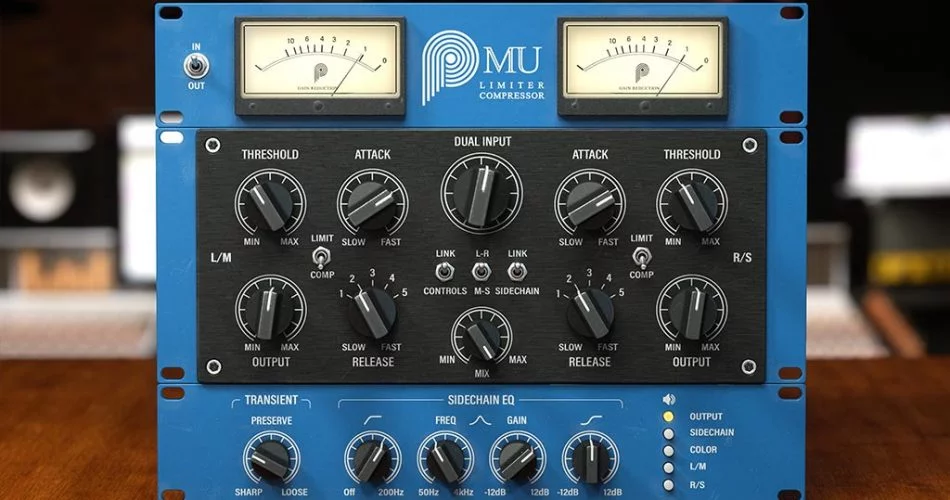Adjust the Sidechain EQ Gain knob
Screen dimensions: 950x500
coord(518,459)
